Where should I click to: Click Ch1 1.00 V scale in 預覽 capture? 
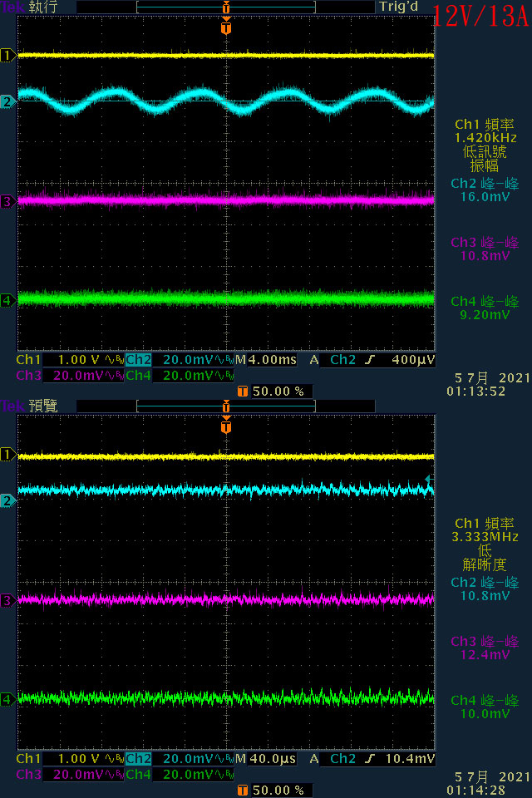coord(71,759)
